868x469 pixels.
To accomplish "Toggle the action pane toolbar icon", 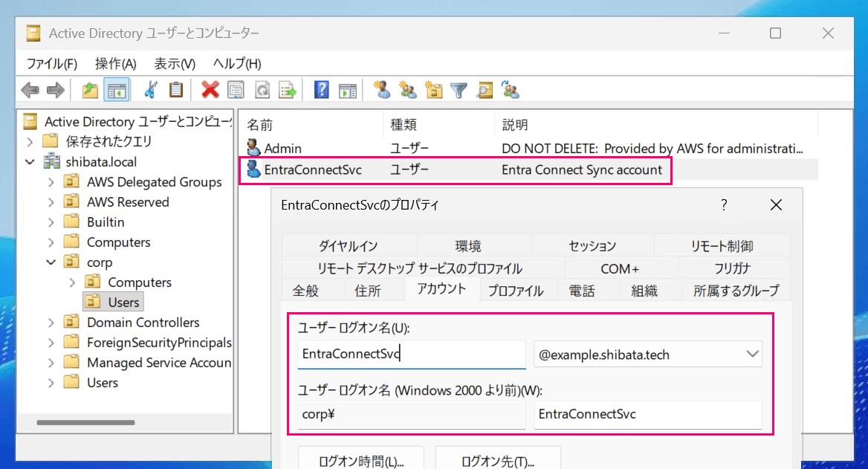I will point(348,90).
